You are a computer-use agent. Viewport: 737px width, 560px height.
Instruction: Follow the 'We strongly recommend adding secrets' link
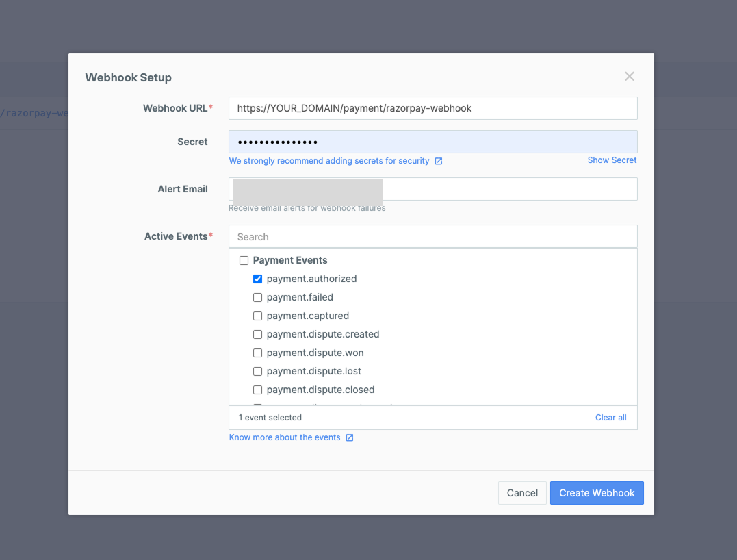coord(329,161)
